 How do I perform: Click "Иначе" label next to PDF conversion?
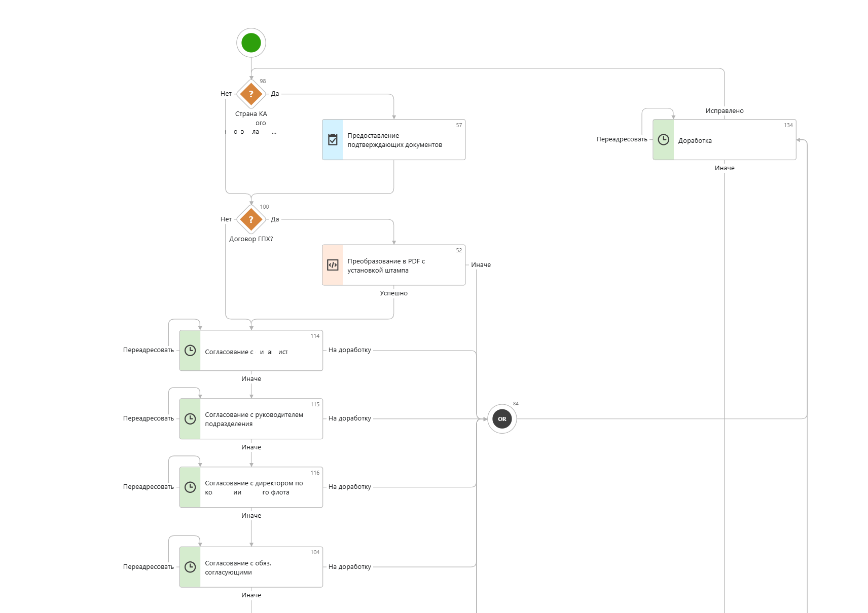coord(481,265)
